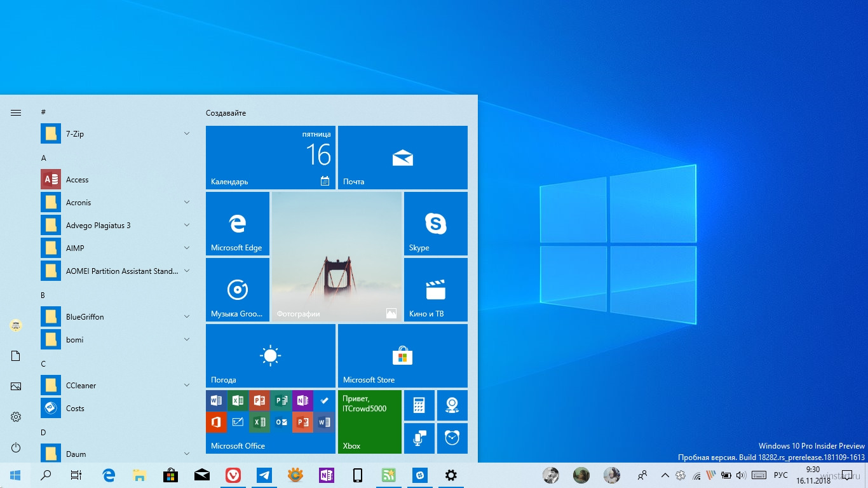Expand the Advego Plagiatus 3 folder

coord(116,226)
